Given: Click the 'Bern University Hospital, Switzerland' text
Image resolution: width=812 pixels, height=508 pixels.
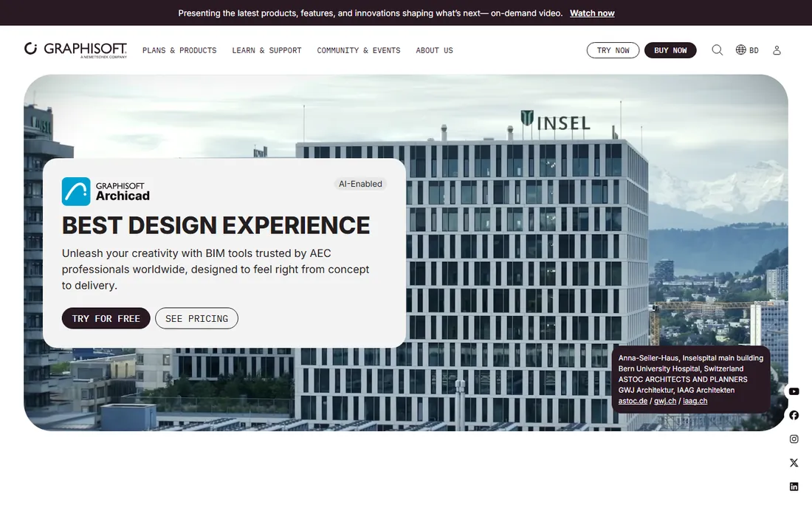Looking at the screenshot, I should pyautogui.click(x=681, y=368).
